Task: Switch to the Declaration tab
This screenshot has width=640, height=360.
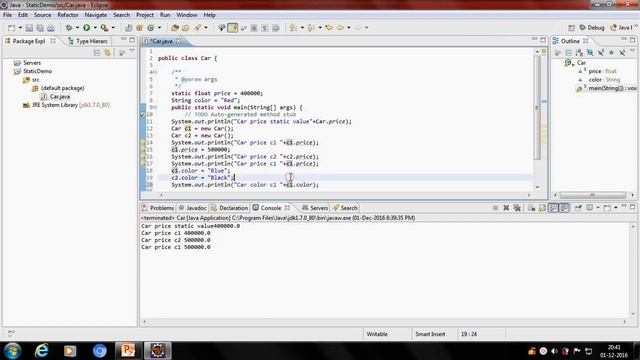Action: tap(229, 208)
